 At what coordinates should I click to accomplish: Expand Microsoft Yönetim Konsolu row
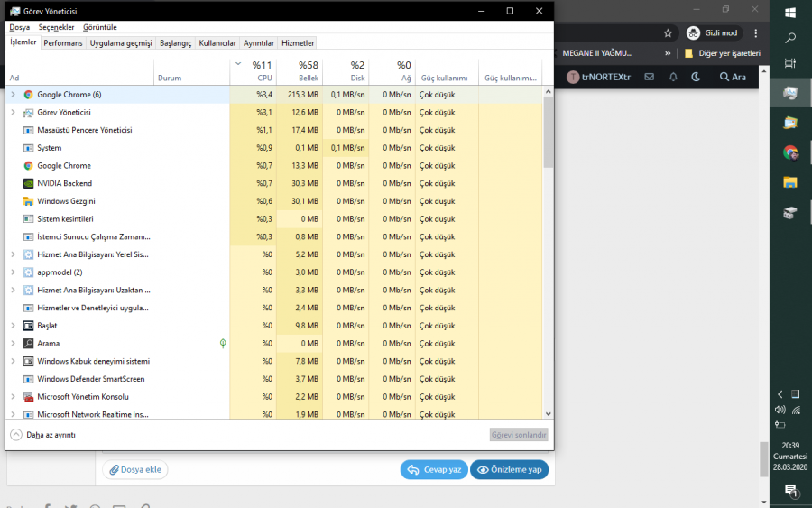(x=13, y=397)
